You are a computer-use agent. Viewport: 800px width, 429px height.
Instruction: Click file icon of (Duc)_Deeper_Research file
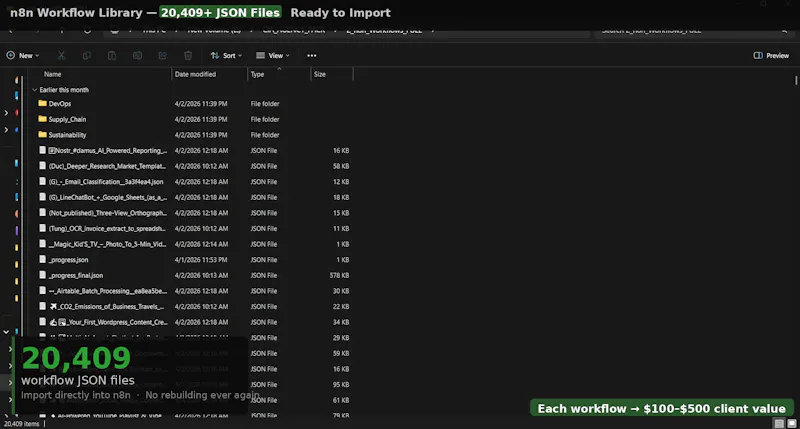(43, 166)
